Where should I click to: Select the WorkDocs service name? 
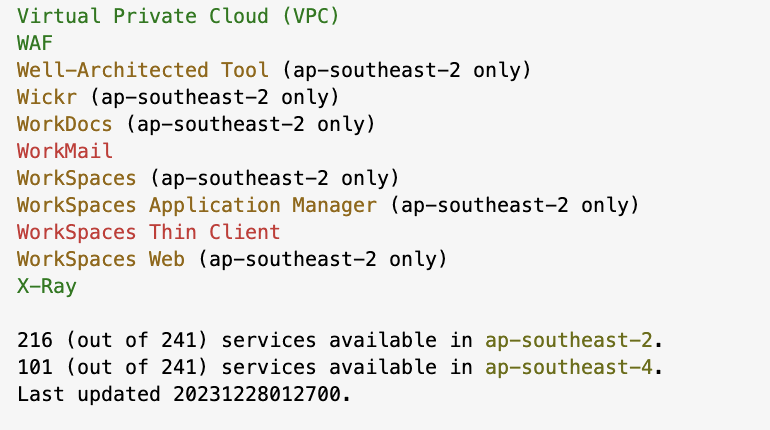click(x=64, y=124)
